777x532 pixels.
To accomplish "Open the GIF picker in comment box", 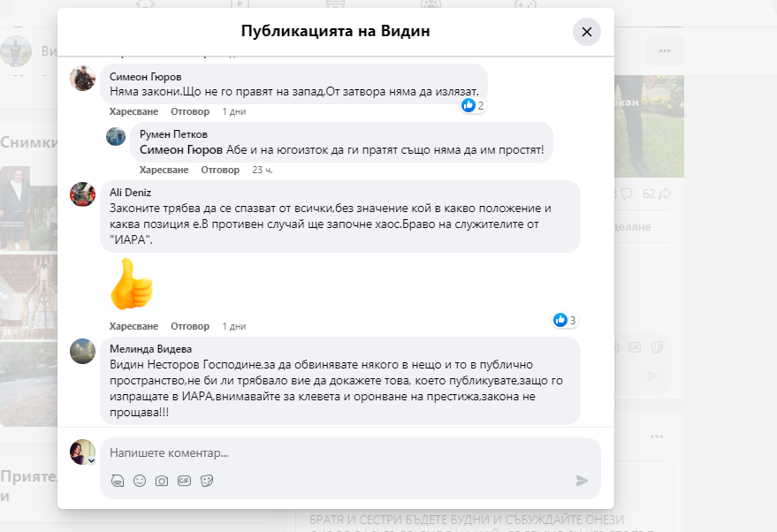I will (x=184, y=481).
